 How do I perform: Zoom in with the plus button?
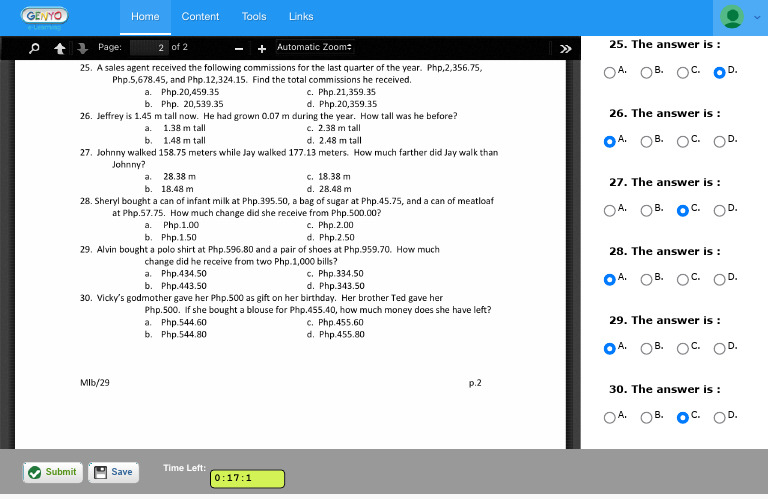click(262, 48)
